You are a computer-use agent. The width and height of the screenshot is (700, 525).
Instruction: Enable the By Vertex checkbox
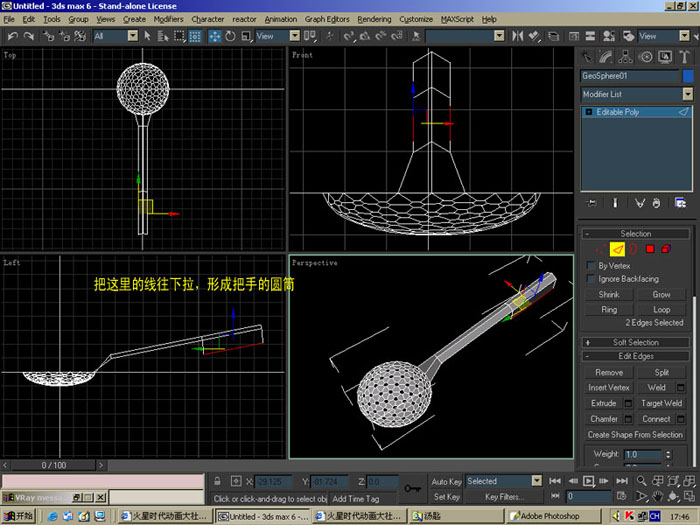591,266
